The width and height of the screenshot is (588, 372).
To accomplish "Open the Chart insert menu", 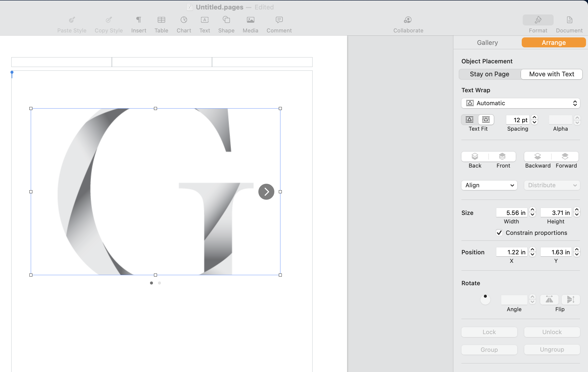I will (x=184, y=20).
